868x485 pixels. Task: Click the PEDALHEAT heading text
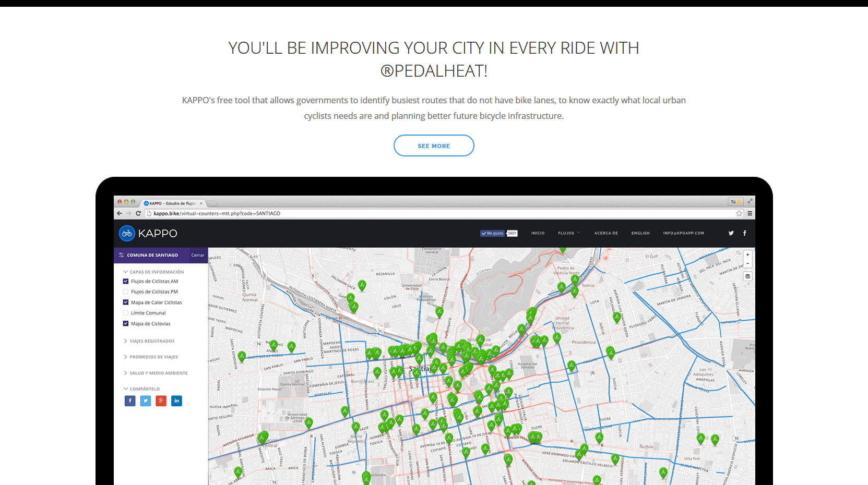pos(434,71)
